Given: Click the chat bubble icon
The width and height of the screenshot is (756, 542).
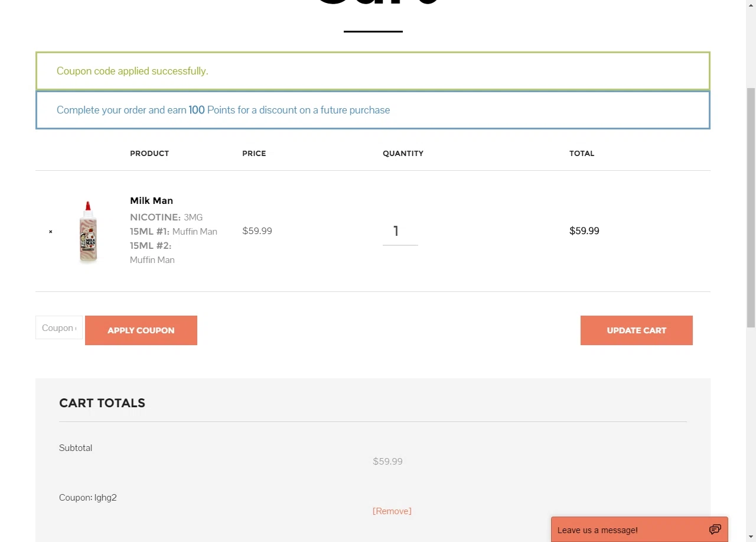Looking at the screenshot, I should click(715, 530).
